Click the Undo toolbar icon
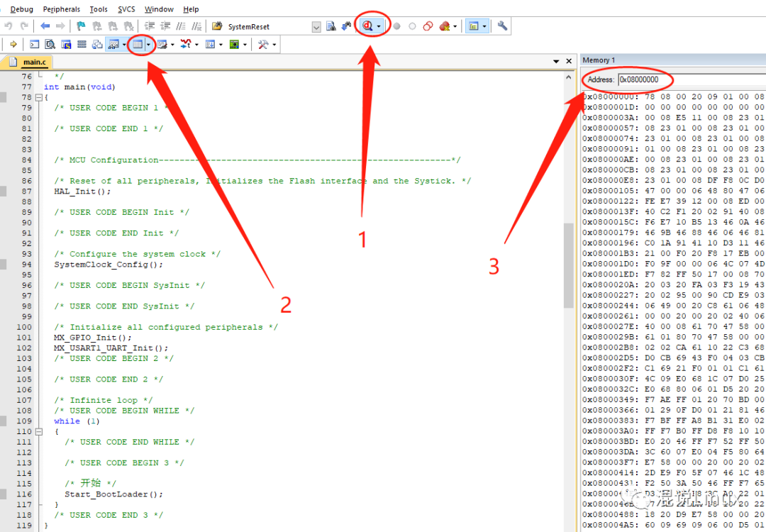Screen dimensions: 766x532 [x=9, y=26]
